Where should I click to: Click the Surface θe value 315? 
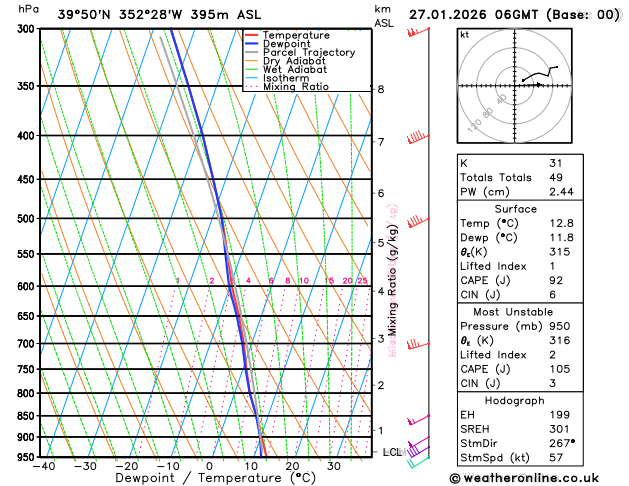tap(560, 252)
